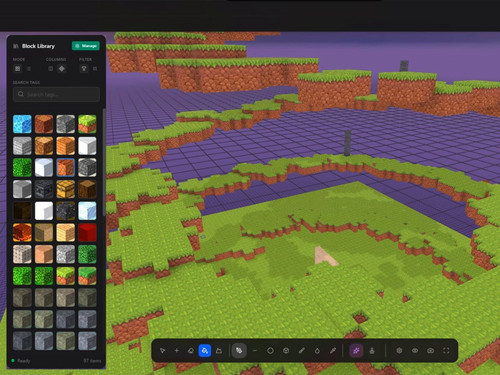Click the Block Library panel icon
The image size is (500, 375).
point(16,46)
